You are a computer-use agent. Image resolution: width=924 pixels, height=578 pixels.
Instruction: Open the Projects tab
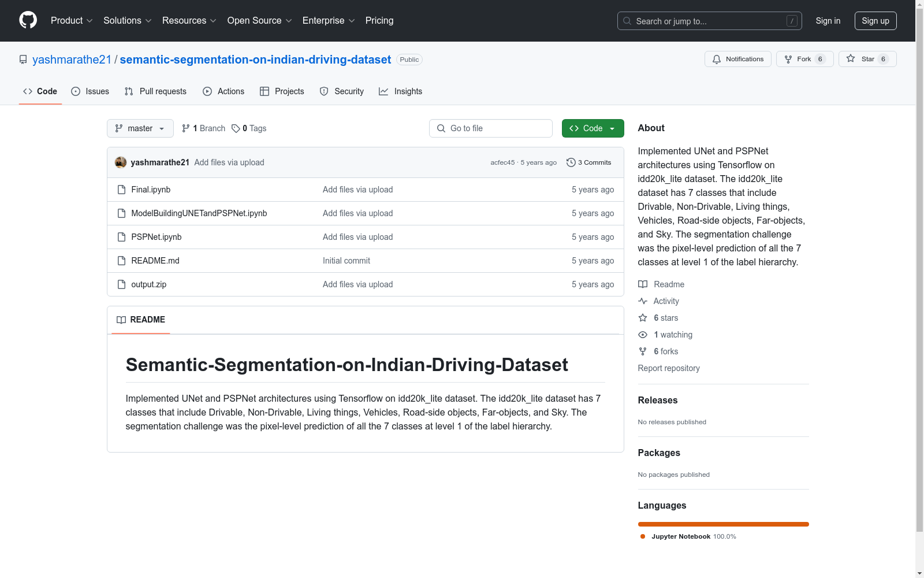(x=282, y=91)
